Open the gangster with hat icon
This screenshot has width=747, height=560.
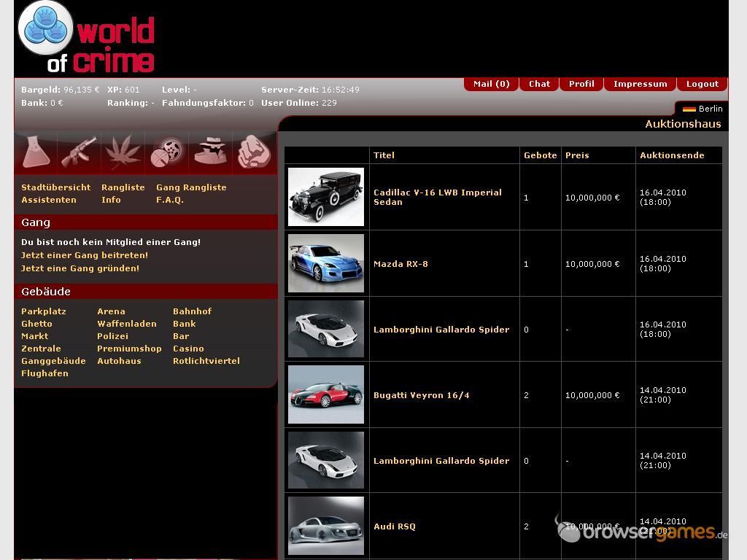point(211,151)
